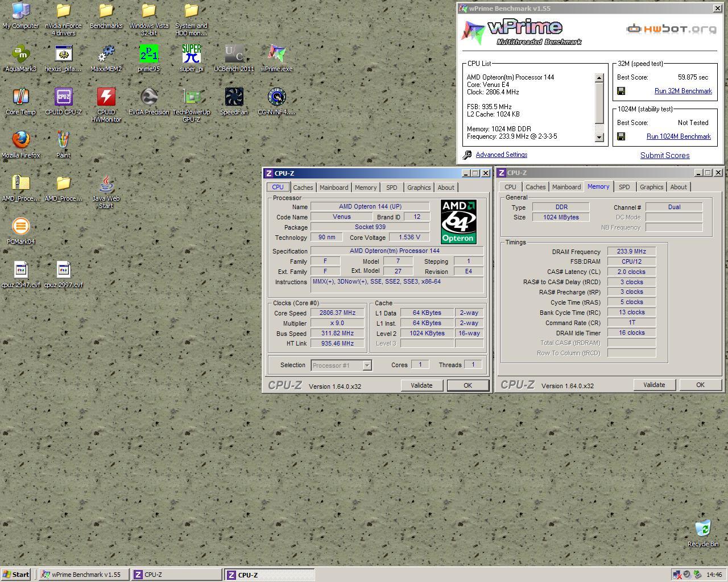Open System and HDD mon folder
Screen dimensions: 728x582
(x=191, y=19)
